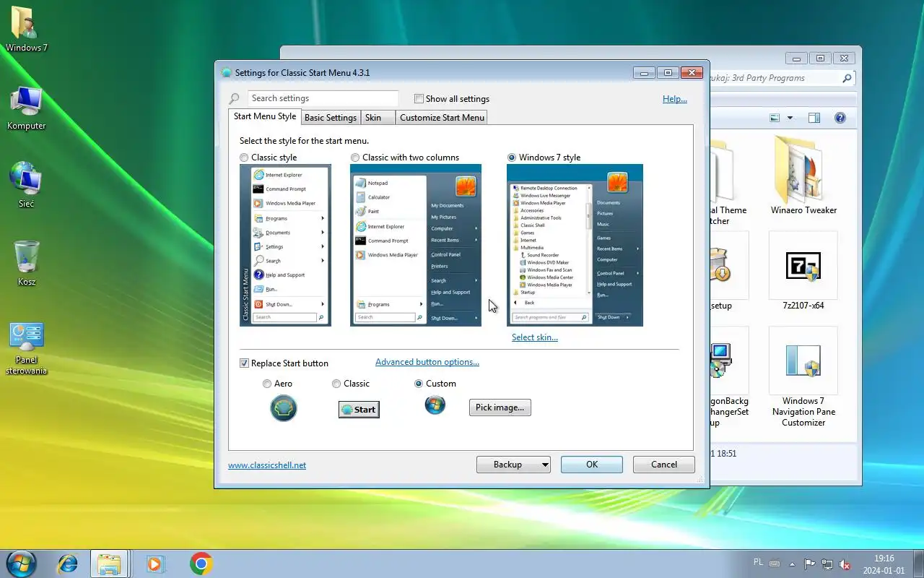Open the Winaero Tweaker folder in Explorer
The image size is (924, 578).
pos(803,176)
